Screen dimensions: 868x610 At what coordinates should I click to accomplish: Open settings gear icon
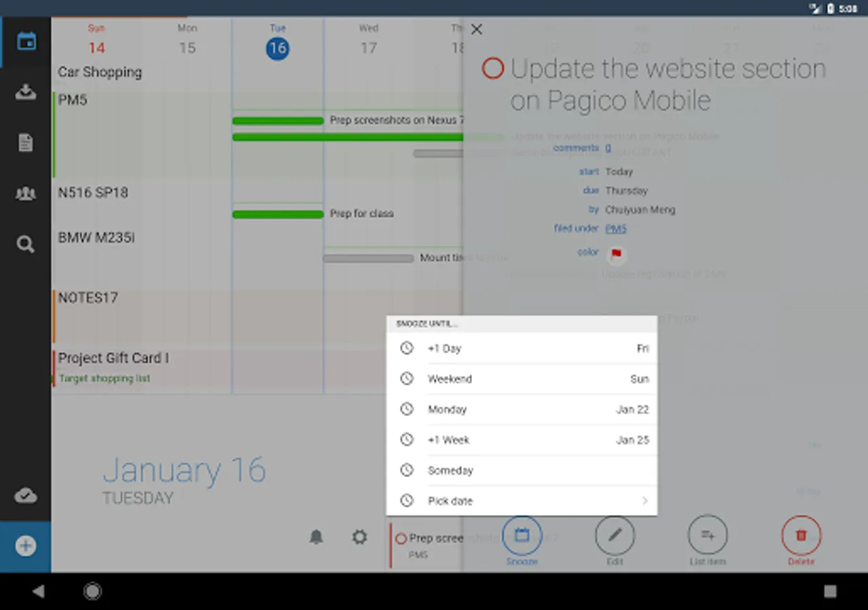point(359,537)
